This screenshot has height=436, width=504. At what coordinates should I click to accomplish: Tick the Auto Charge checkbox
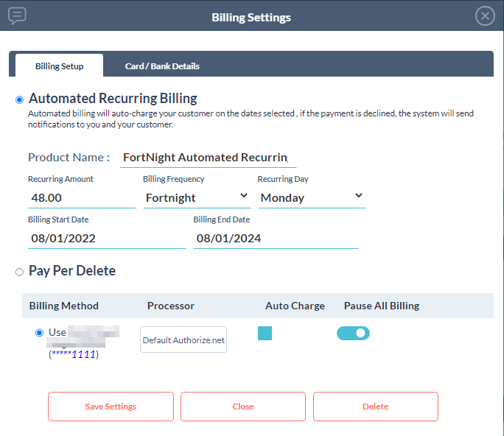pos(265,333)
